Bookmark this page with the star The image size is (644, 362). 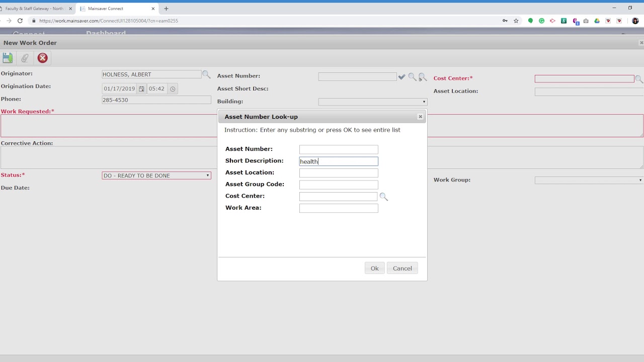click(x=516, y=21)
